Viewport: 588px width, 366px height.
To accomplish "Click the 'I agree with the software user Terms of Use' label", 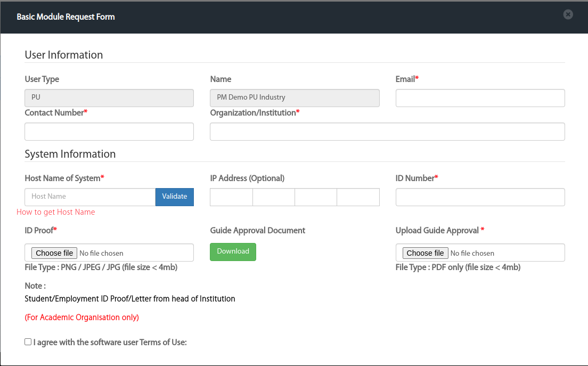I will pos(110,343).
